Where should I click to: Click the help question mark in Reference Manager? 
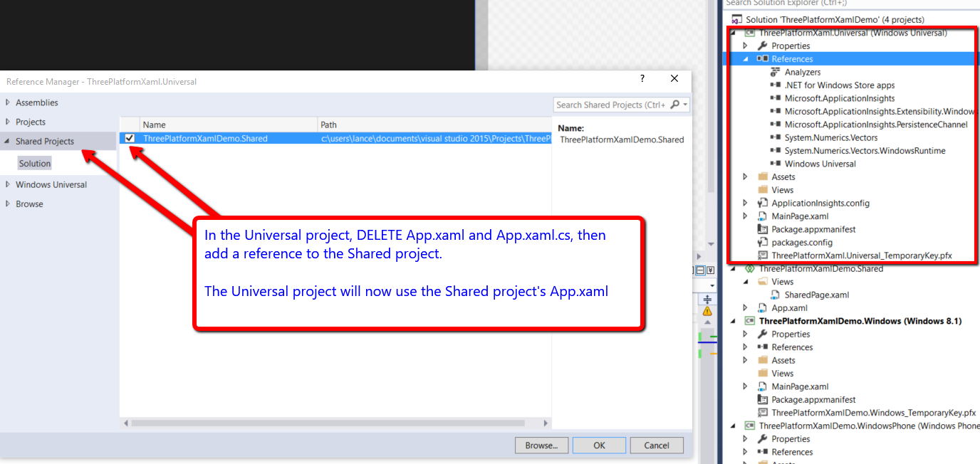[x=642, y=79]
